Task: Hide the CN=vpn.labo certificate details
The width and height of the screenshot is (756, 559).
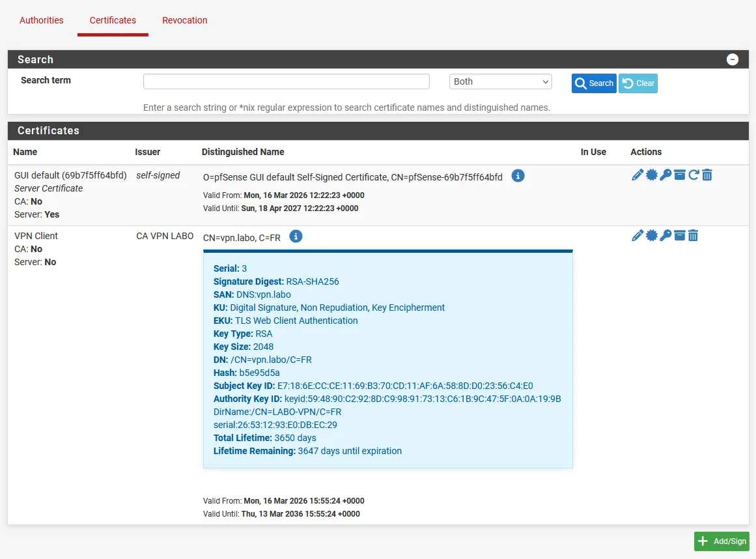Action: [296, 236]
